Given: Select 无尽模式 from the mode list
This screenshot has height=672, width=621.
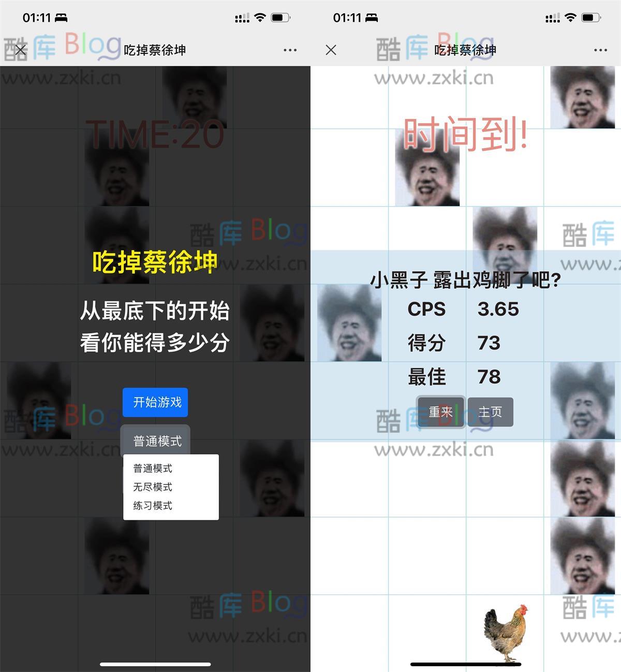Looking at the screenshot, I should pyautogui.click(x=152, y=487).
